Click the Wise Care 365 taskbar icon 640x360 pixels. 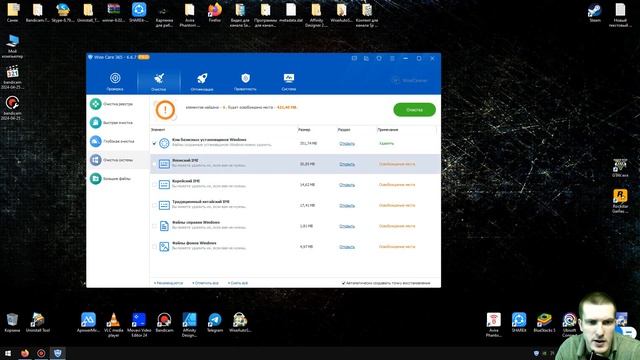58,353
